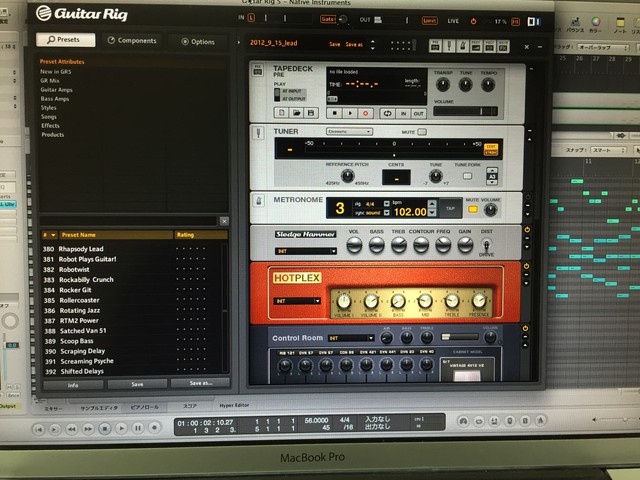
Task: Click the Metronome TAP button
Action: (450, 209)
